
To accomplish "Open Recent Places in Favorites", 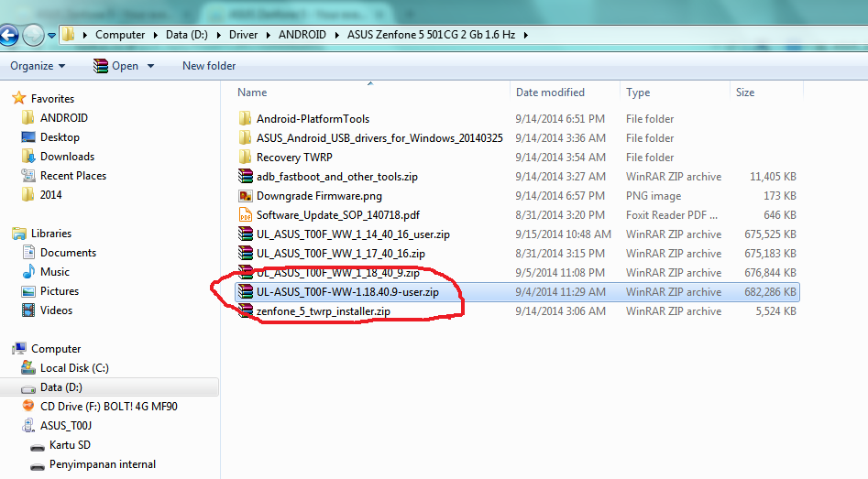I will [73, 176].
